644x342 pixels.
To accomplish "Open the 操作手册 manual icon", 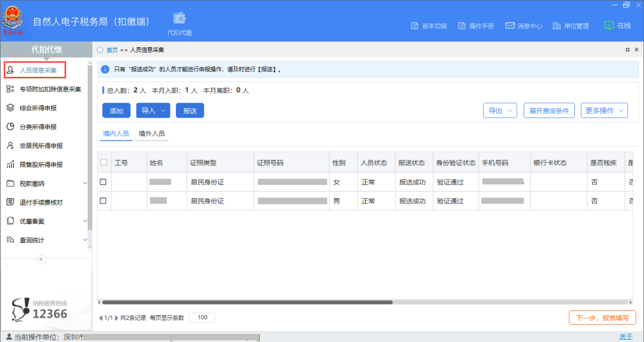I will 462,26.
